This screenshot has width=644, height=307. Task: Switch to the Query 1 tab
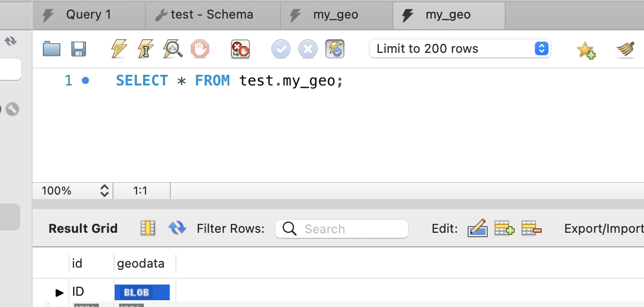(88, 15)
